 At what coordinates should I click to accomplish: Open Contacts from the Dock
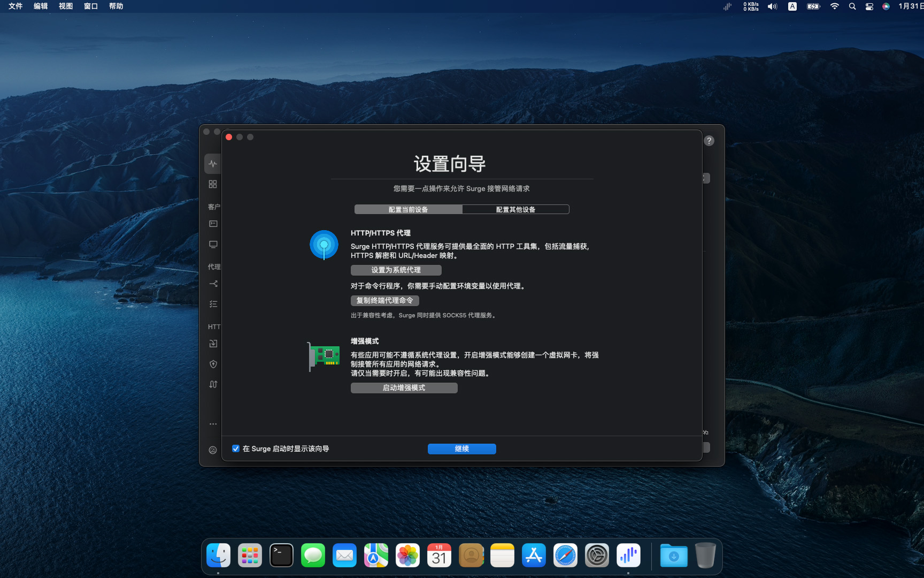coord(471,556)
